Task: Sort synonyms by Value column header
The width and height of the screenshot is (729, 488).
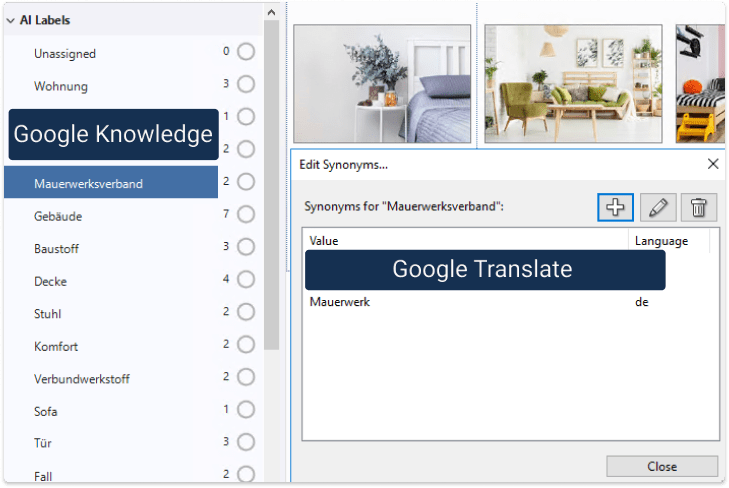Action: pos(466,241)
